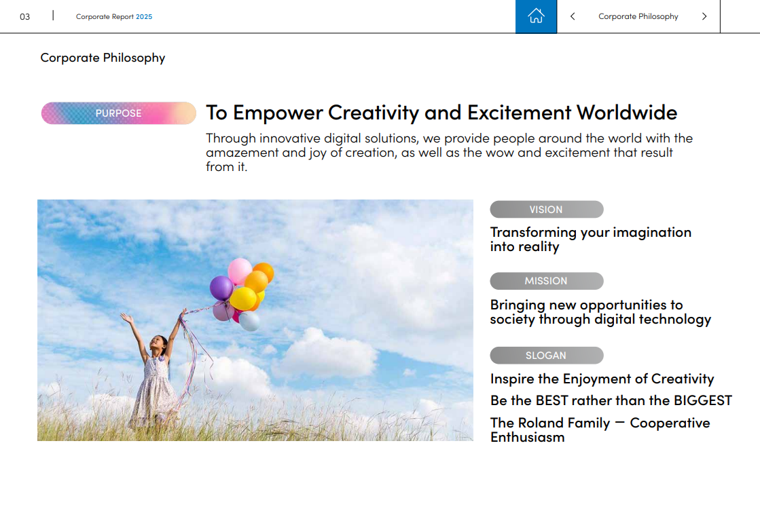Select page number 03 in header
This screenshot has width=760, height=532.
click(25, 16)
